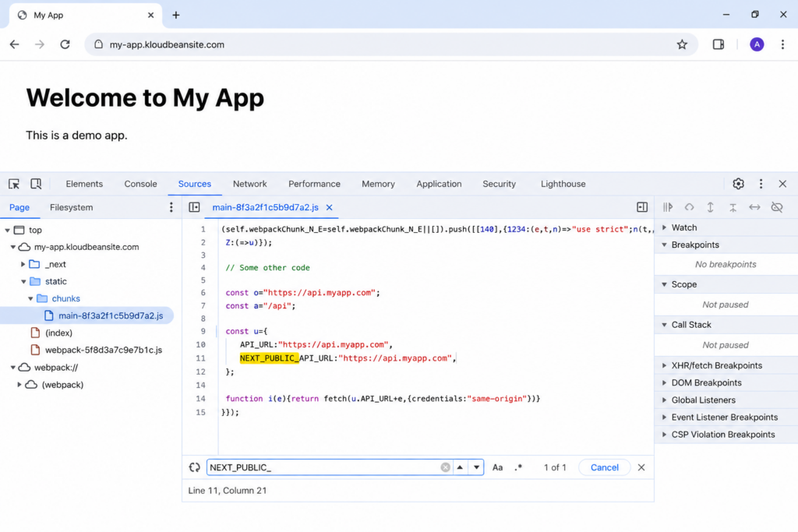This screenshot has height=532, width=798.
Task: Open Chrome three-dot menu
Action: pos(782,44)
